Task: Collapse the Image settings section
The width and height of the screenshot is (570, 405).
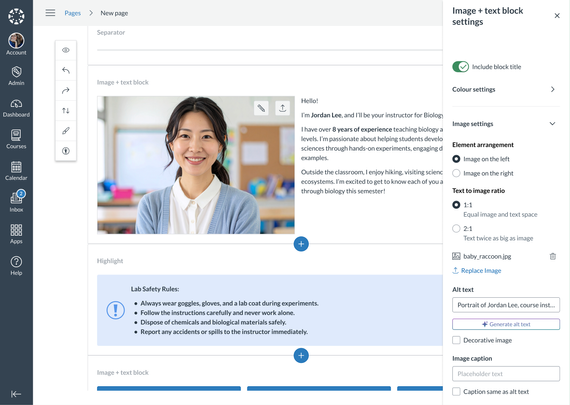Action: (505, 124)
